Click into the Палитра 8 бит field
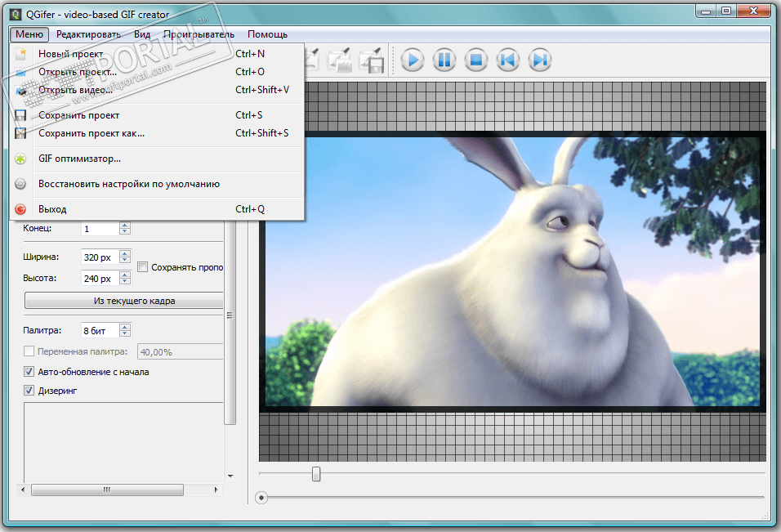This screenshot has width=781, height=532. point(100,330)
